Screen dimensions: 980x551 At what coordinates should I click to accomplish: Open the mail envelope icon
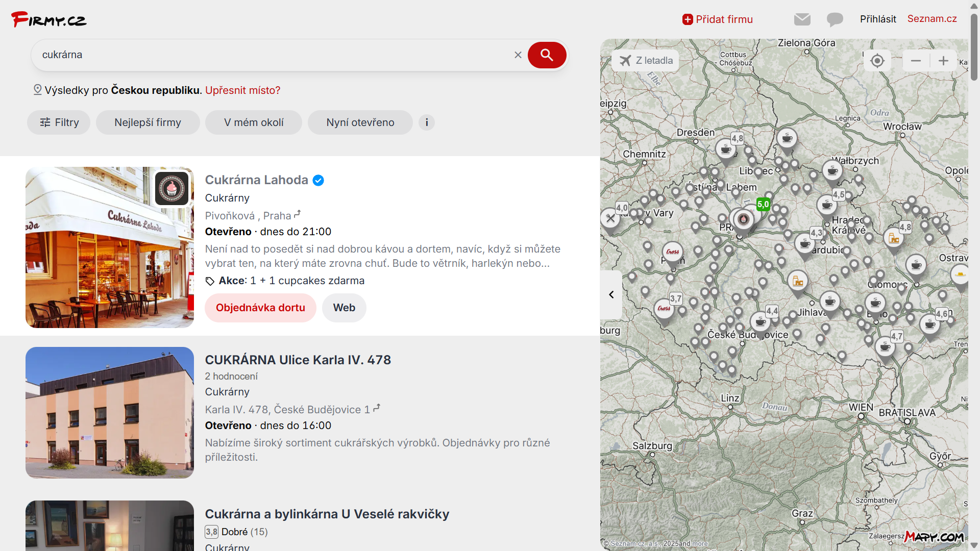coord(802,19)
